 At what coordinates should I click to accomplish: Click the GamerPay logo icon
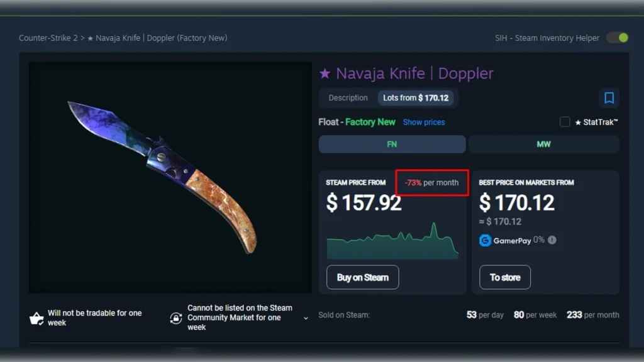coord(485,241)
